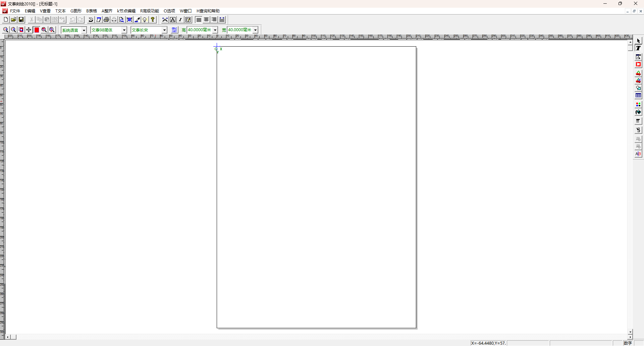Click the light bulb tip icon
Image resolution: width=644 pixels, height=346 pixels.
coord(145,20)
